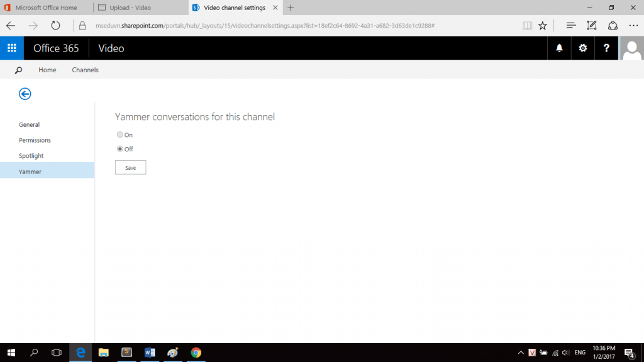Viewport: 644px width, 362px height.
Task: Open the Office 365 home link
Action: coord(56,48)
